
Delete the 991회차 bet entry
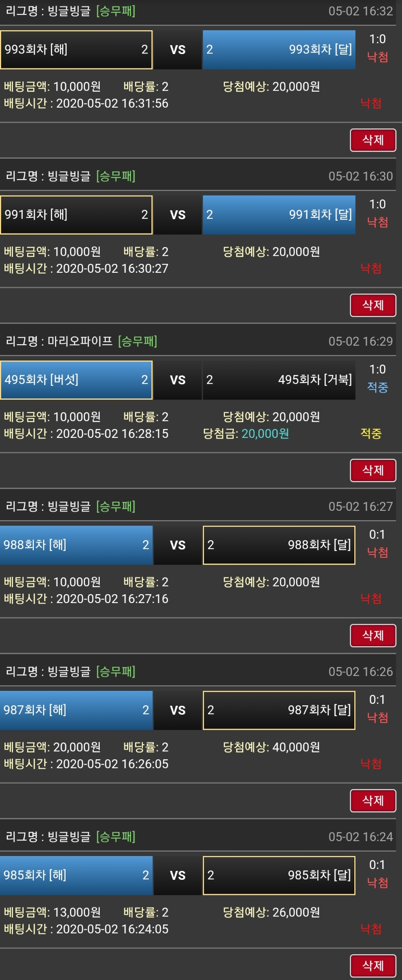(x=373, y=305)
